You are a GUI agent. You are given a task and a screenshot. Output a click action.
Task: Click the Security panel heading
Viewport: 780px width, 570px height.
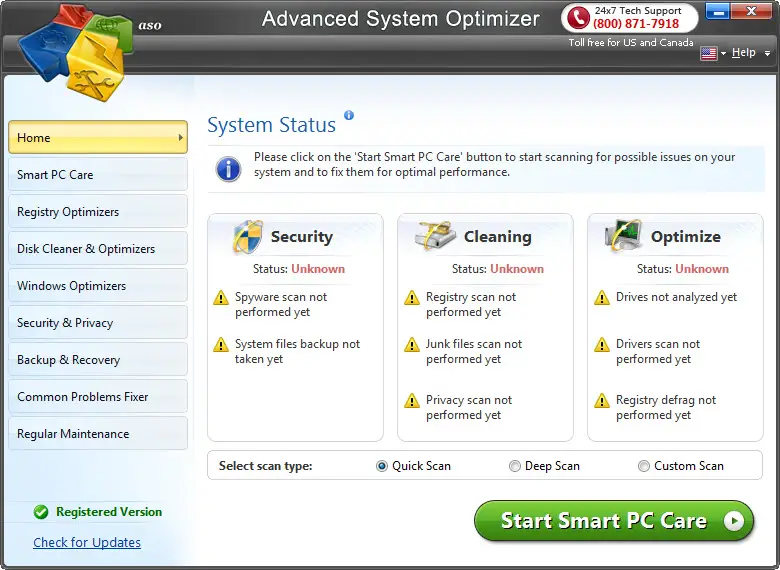(x=301, y=237)
